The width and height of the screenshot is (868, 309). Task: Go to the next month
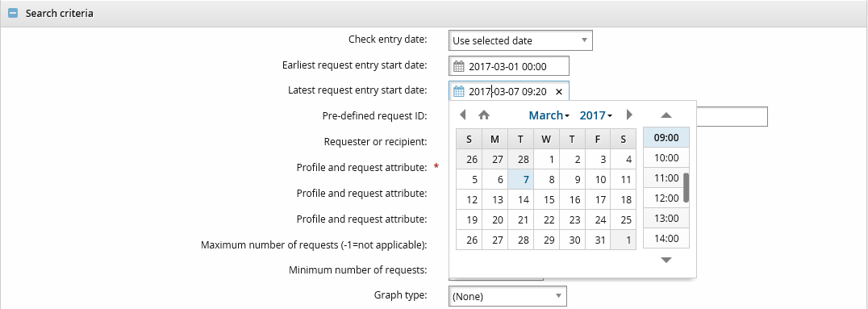(x=629, y=115)
